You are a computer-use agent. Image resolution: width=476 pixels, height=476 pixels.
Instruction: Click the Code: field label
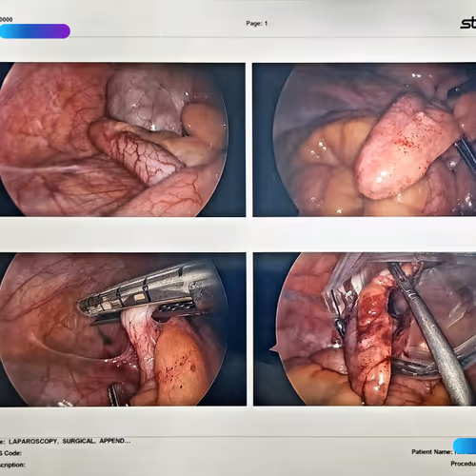pos(10,453)
